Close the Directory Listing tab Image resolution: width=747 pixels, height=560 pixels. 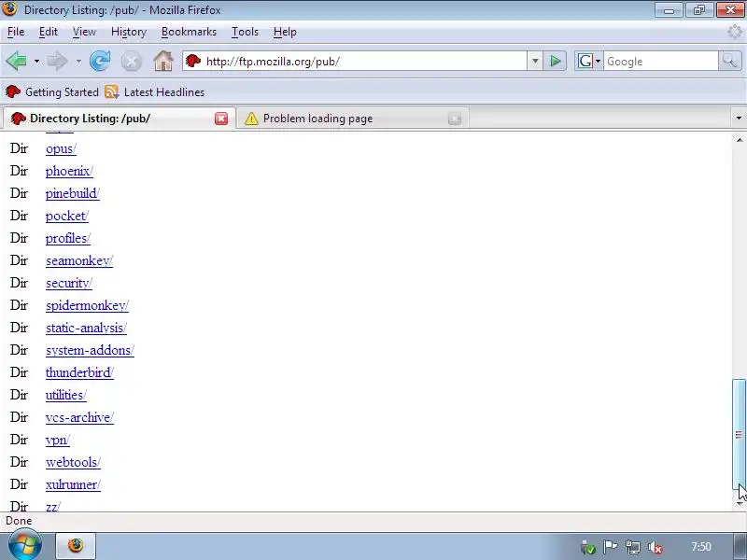[221, 119]
